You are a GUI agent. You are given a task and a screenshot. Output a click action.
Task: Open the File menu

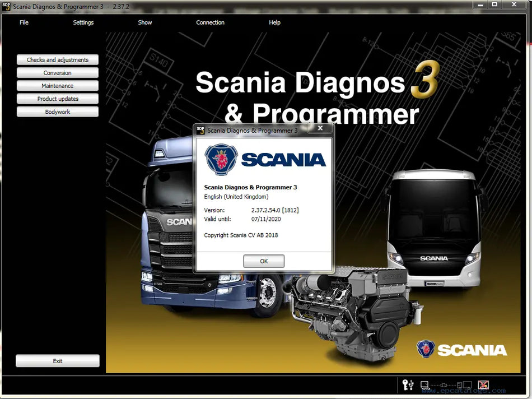point(24,22)
